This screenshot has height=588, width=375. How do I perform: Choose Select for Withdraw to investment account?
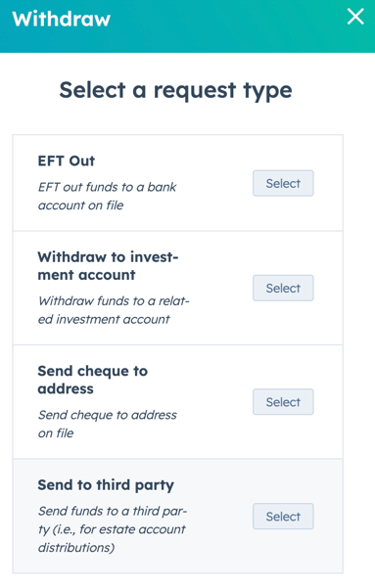click(x=283, y=288)
